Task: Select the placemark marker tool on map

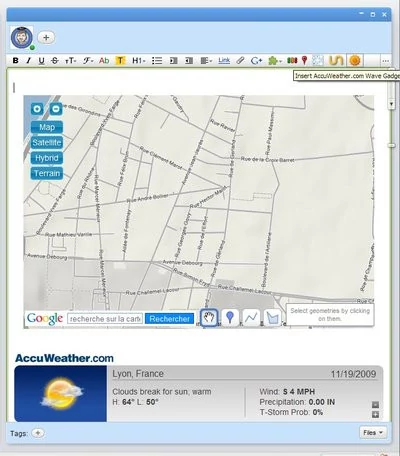Action: 230,317
